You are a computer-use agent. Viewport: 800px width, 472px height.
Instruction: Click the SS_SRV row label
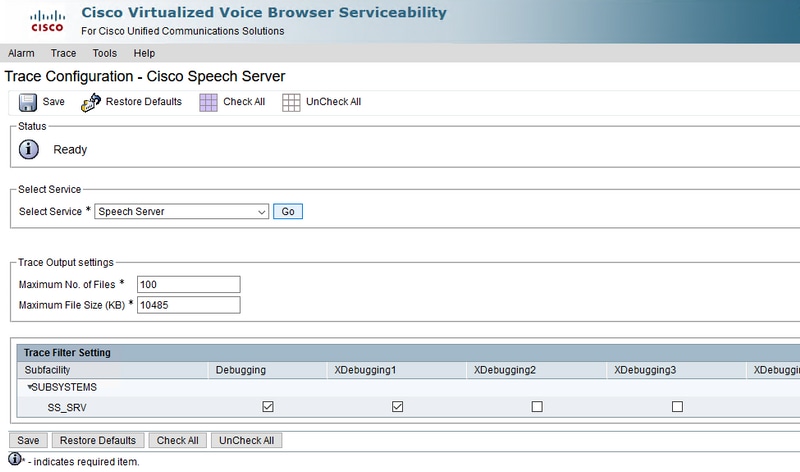(x=67, y=408)
